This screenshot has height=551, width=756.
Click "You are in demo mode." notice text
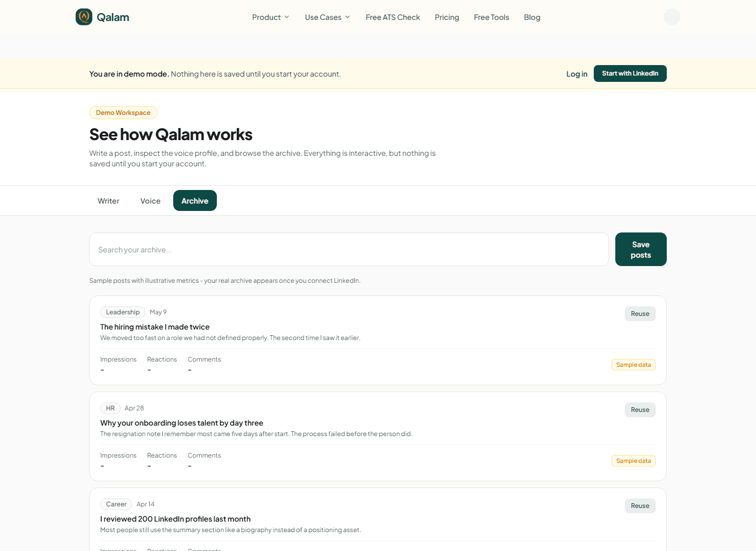click(129, 74)
